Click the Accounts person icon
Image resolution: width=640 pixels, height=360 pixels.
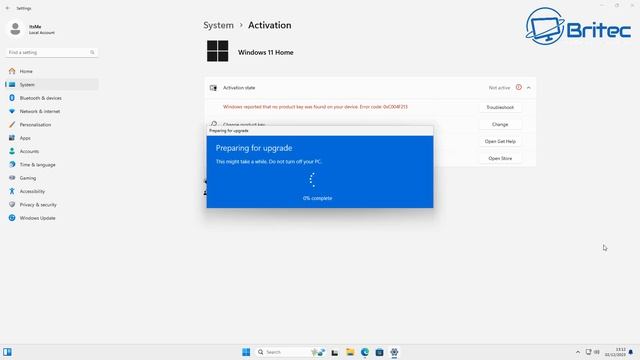point(12,151)
